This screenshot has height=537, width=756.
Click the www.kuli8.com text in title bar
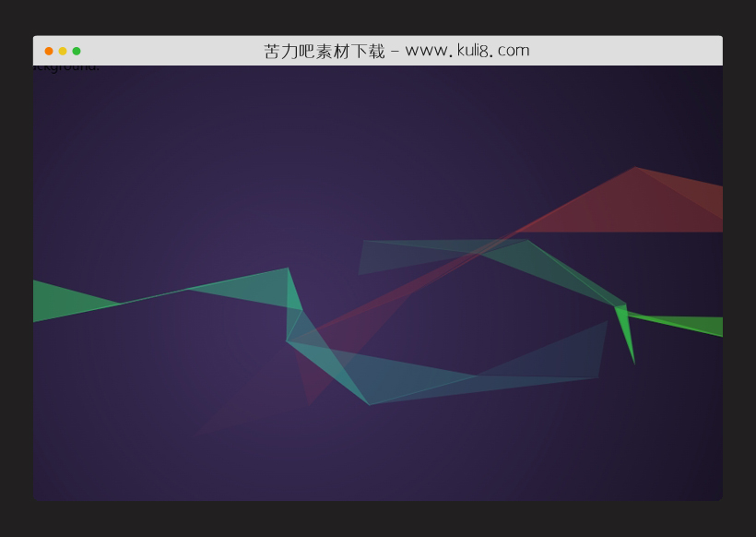[467, 51]
